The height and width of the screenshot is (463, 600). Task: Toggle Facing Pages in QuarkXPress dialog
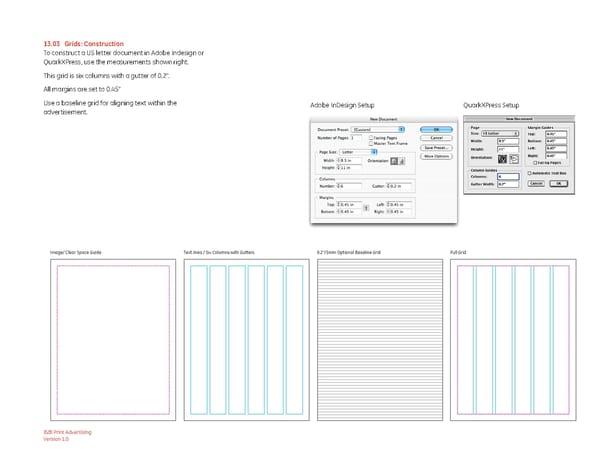click(x=537, y=162)
